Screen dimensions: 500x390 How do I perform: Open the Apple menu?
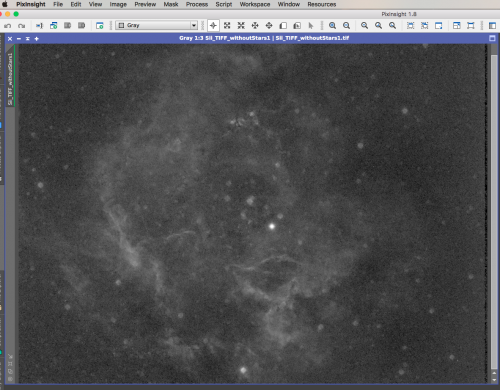point(5,4)
